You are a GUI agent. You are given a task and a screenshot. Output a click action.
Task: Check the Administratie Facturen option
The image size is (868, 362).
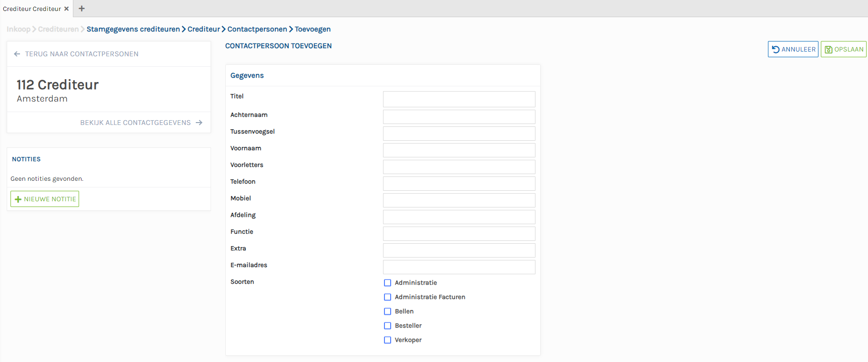[387, 297]
